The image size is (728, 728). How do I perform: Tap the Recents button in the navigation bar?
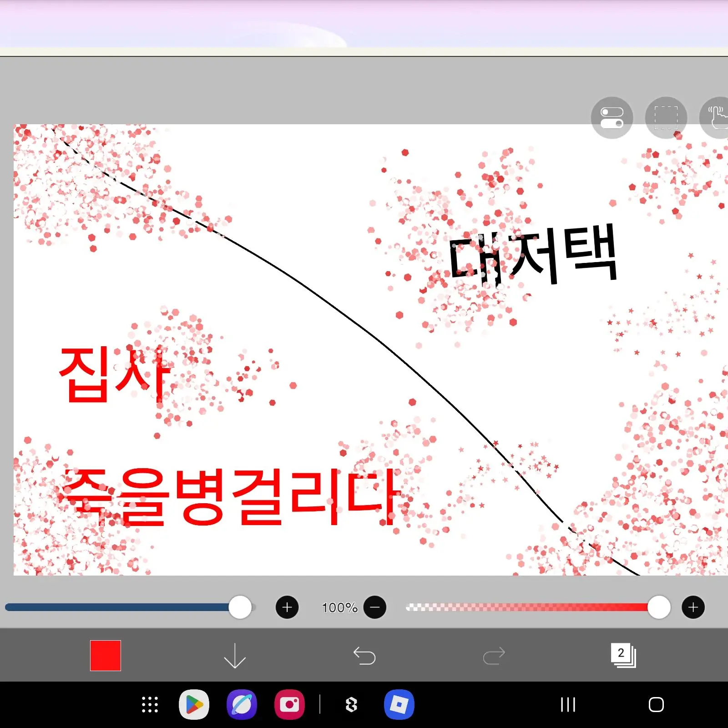click(x=567, y=704)
